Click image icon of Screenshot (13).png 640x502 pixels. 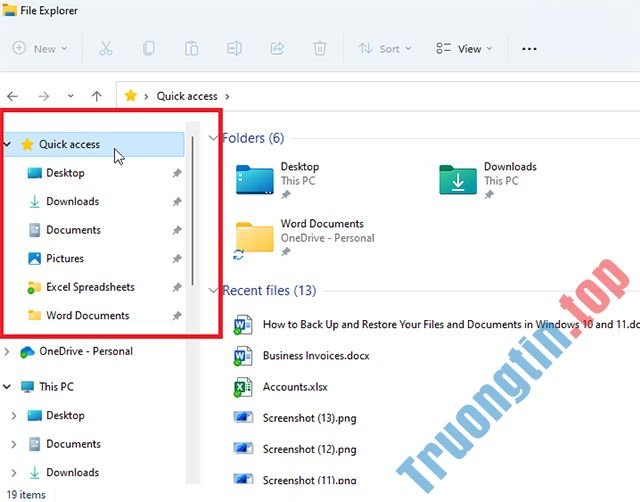[244, 417]
